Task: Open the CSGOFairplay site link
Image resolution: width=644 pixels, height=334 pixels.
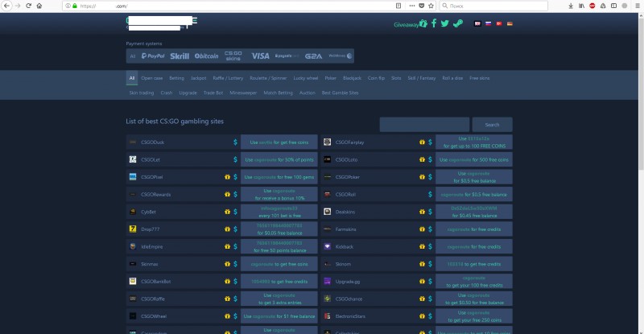Action: click(349, 142)
